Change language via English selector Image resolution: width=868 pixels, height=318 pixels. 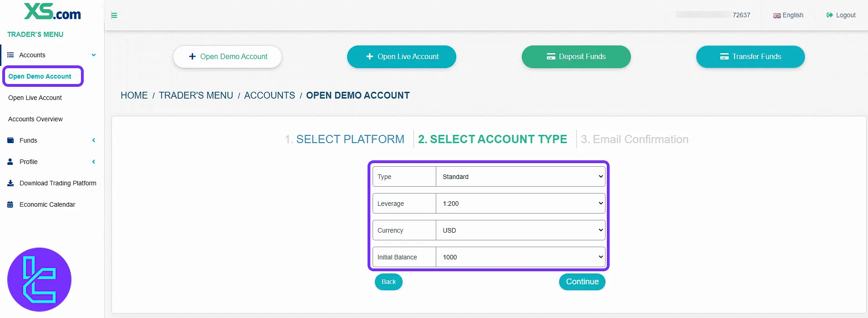click(788, 15)
